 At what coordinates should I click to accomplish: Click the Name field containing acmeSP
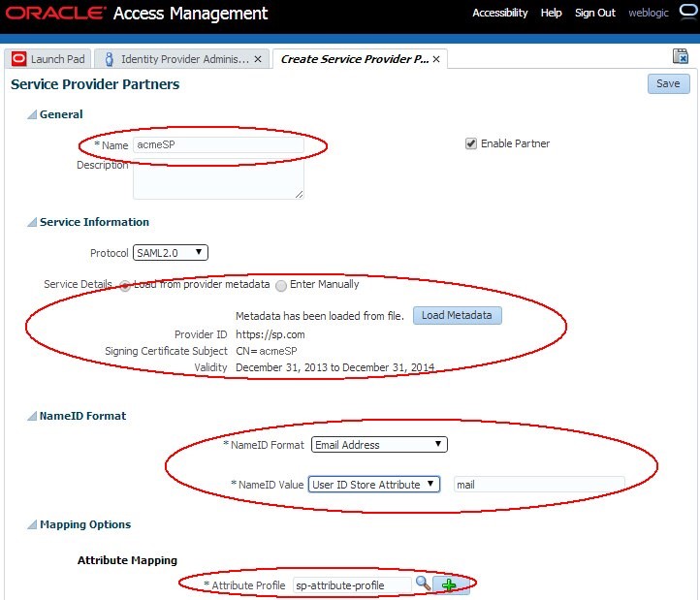pos(218,144)
